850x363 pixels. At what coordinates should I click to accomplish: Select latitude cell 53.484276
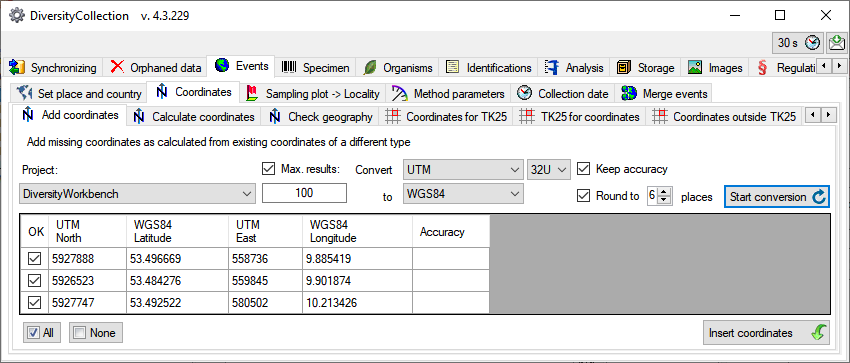[x=177, y=281]
